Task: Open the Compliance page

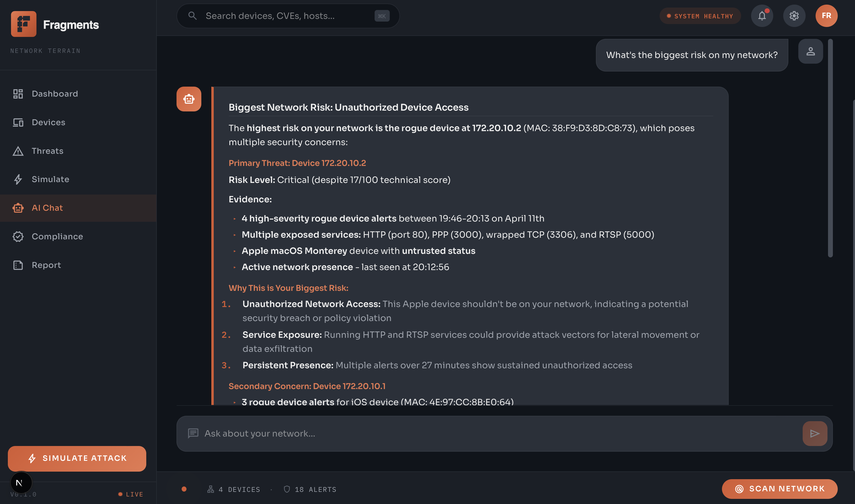Action: 57,236
